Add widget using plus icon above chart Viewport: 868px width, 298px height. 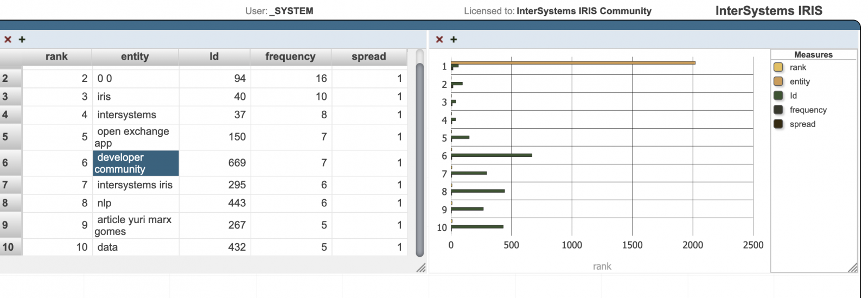454,39
